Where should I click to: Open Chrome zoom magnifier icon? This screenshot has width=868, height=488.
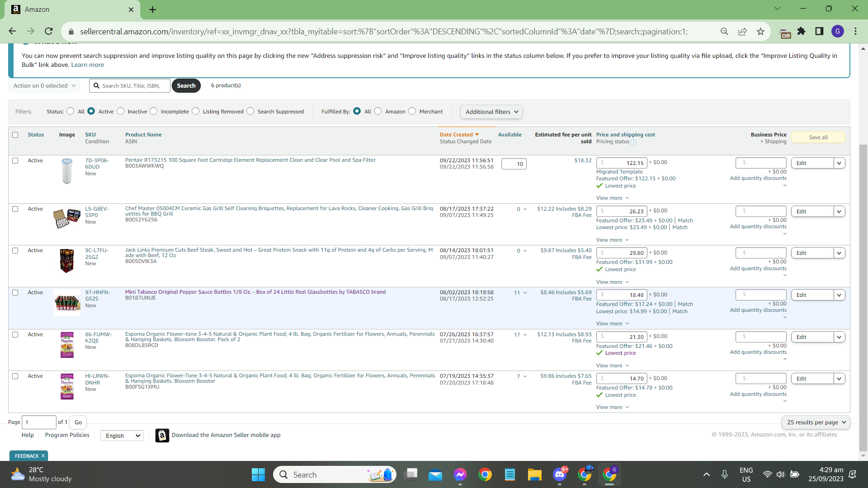[724, 31]
